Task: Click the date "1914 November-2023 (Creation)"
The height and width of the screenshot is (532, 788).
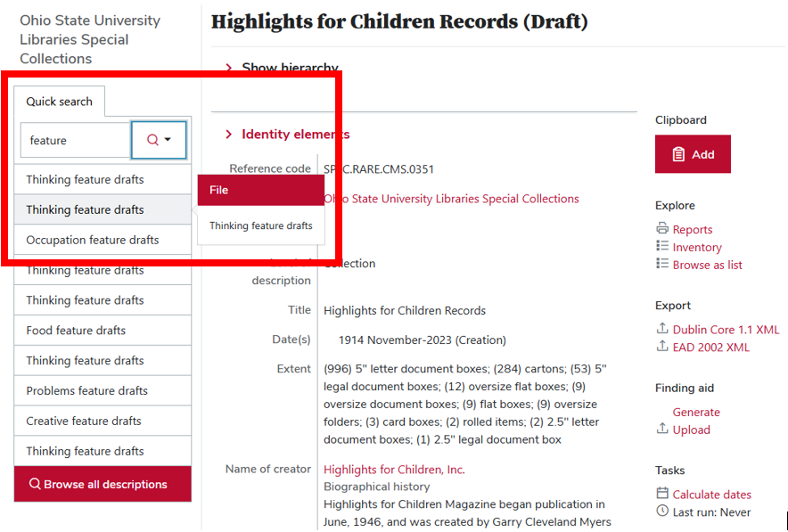Action: pos(423,340)
